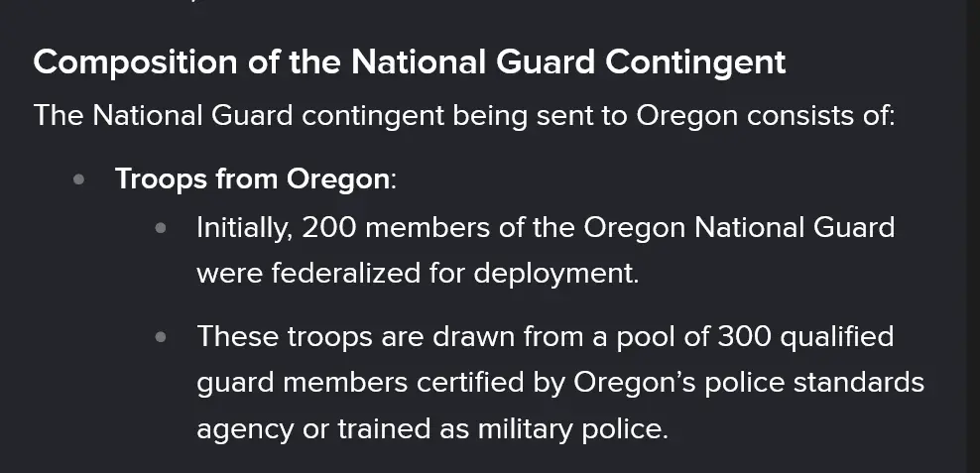Click the bullet beside "Initially, 200 members"

pyautogui.click(x=162, y=228)
